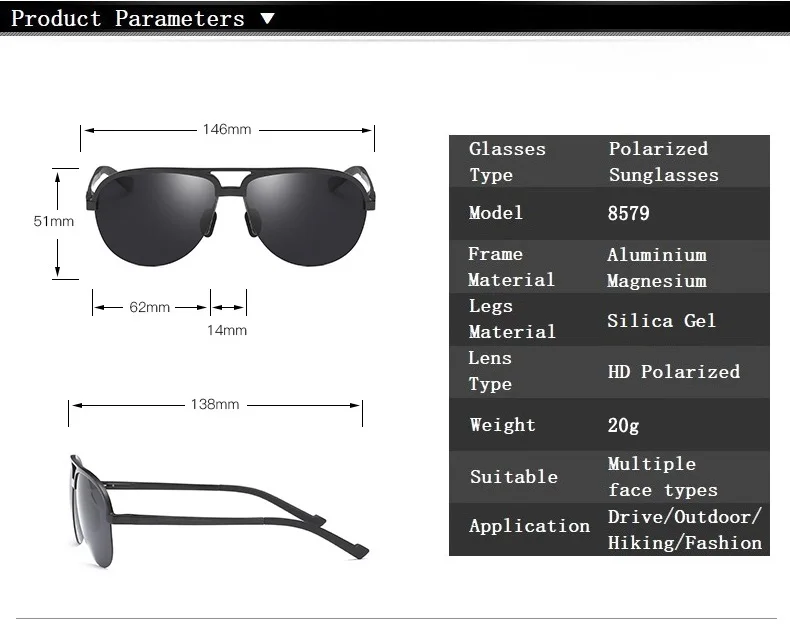Click the front-view sunglasses image
Image resolution: width=790 pixels, height=632 pixels.
(x=231, y=216)
